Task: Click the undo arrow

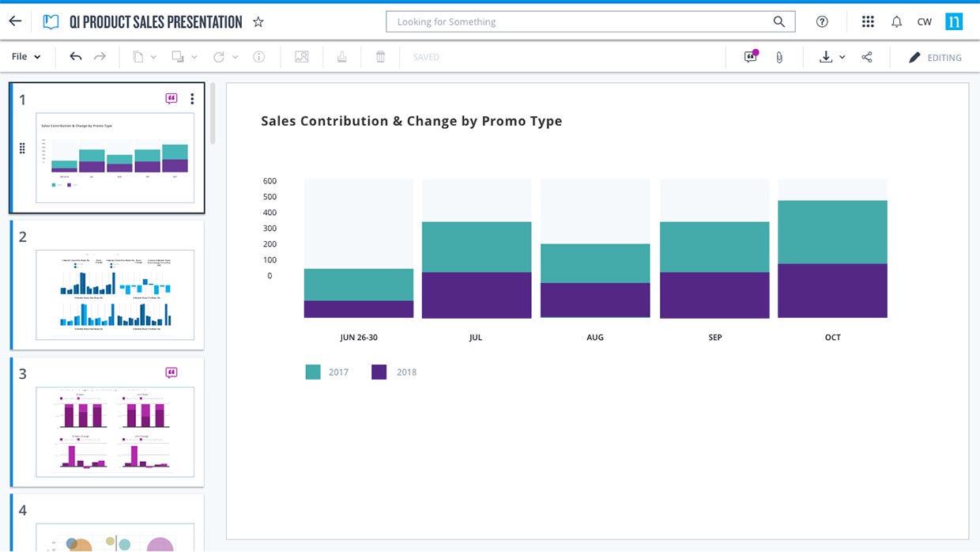Action: coord(76,56)
